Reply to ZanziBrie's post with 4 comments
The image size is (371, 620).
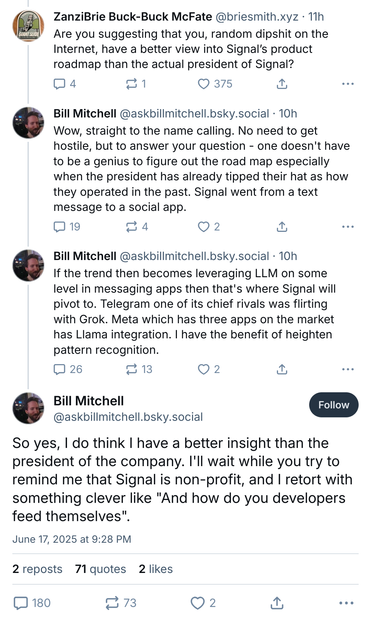[64, 84]
